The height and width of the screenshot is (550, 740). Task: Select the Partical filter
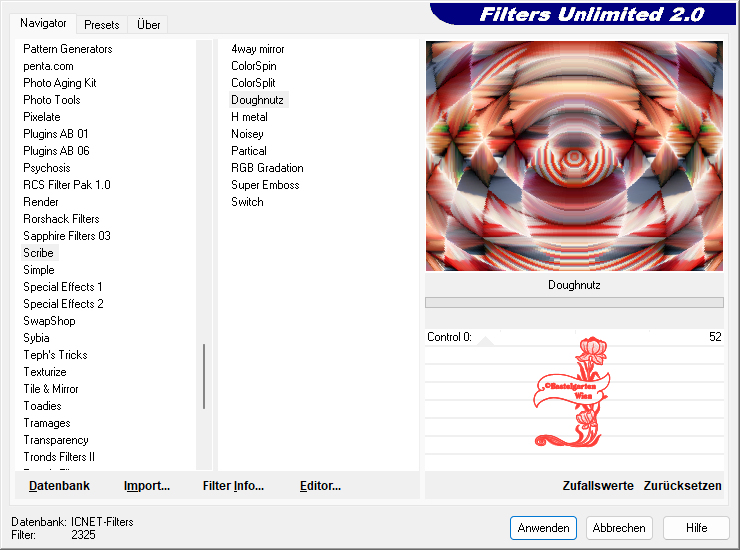coord(249,151)
